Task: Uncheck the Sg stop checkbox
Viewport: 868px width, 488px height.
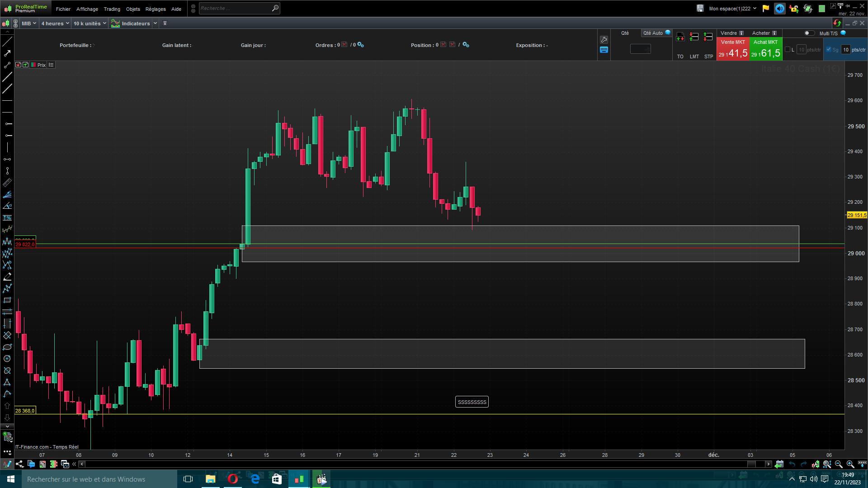Action: [x=829, y=50]
